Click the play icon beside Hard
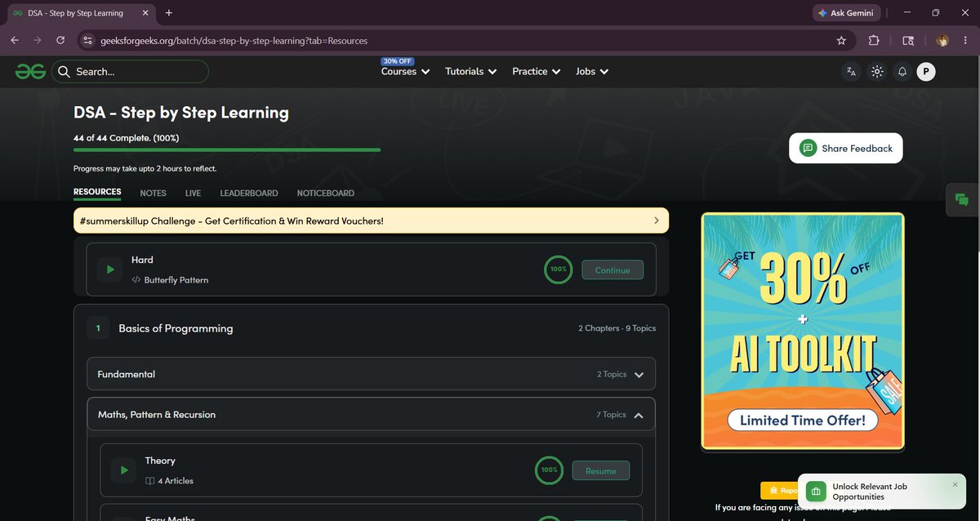This screenshot has height=521, width=980. click(x=110, y=269)
